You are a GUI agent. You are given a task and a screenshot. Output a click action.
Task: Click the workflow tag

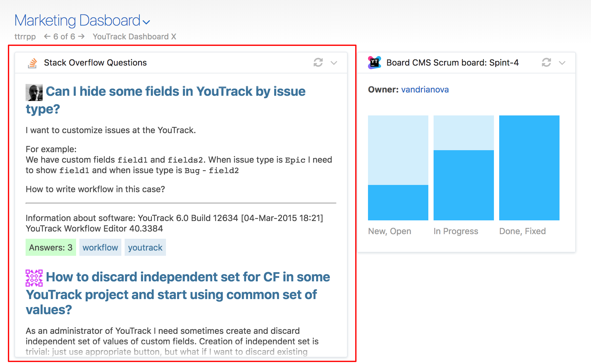click(x=100, y=247)
